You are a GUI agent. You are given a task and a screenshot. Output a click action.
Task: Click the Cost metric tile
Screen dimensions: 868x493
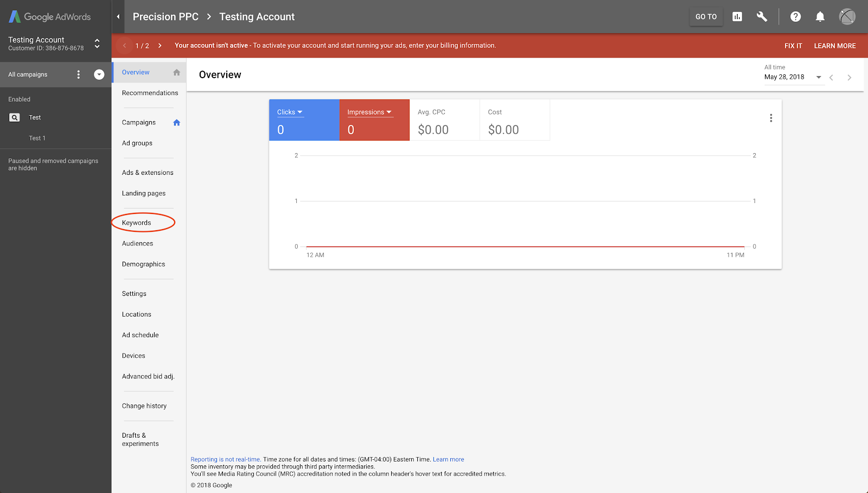coord(514,120)
